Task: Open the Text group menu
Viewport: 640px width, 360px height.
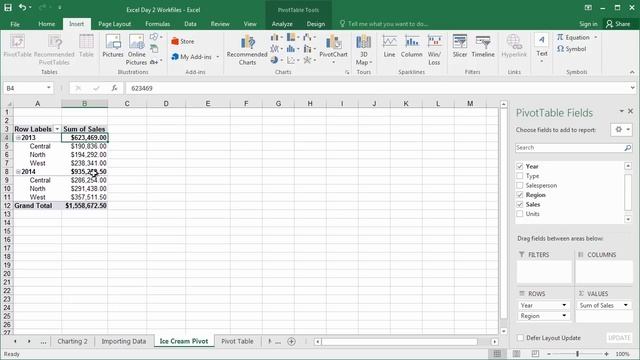Action: click(542, 48)
